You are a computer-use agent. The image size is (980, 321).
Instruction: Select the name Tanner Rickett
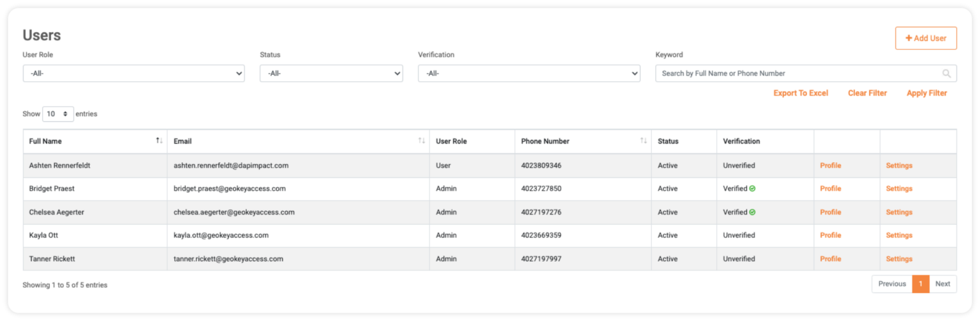(x=52, y=258)
